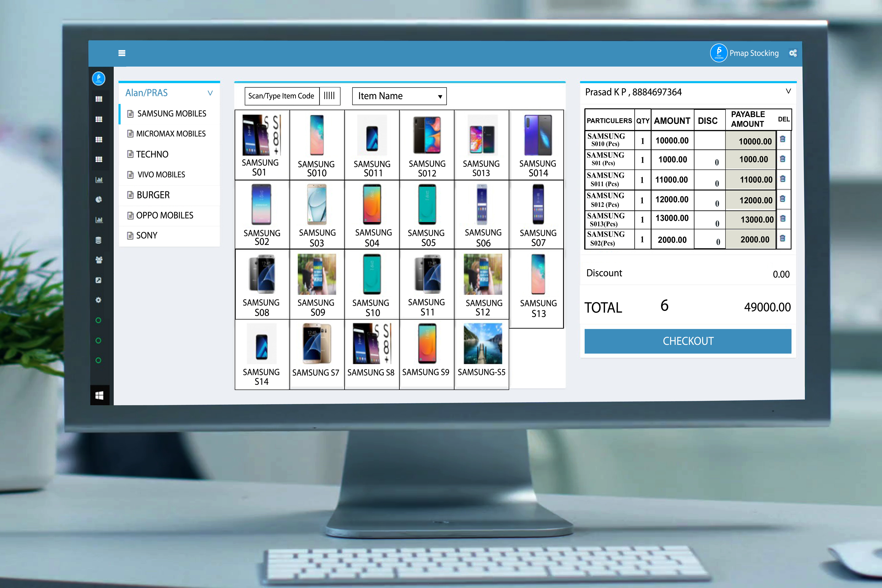Viewport: 882px width, 588px height.
Task: Expand the Alan/PRAS dropdown chevron
Action: (x=210, y=93)
